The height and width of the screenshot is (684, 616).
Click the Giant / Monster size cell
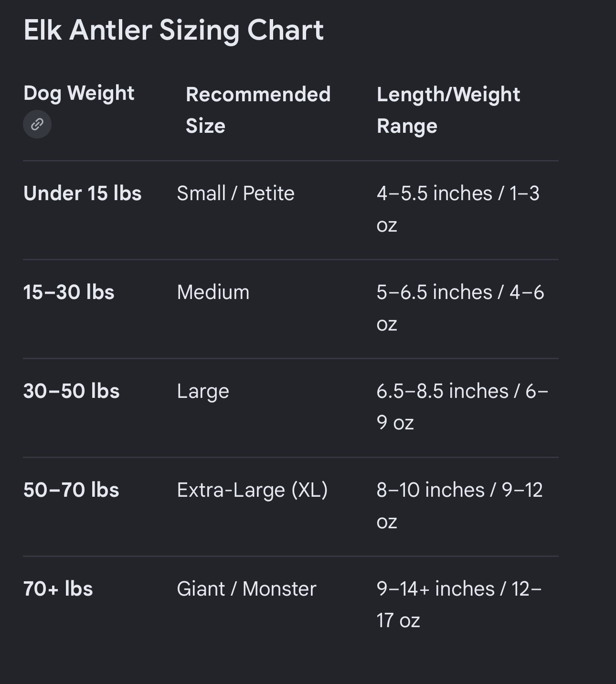[246, 589]
